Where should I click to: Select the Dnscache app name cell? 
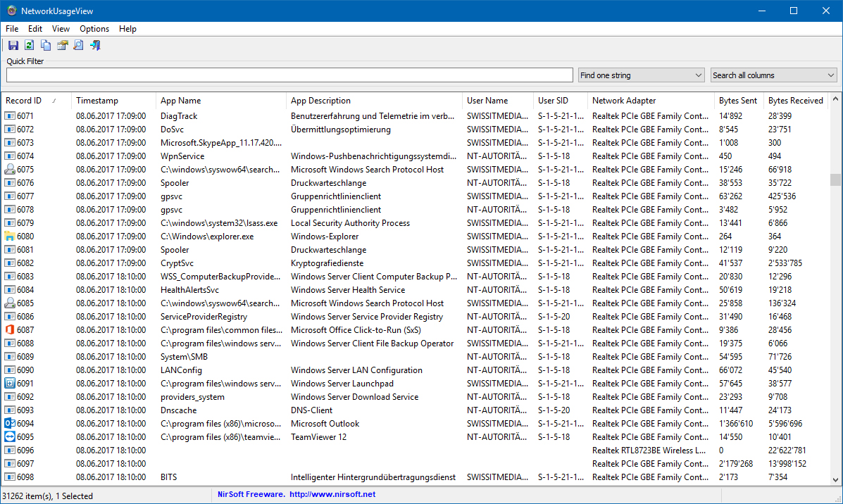pyautogui.click(x=178, y=410)
